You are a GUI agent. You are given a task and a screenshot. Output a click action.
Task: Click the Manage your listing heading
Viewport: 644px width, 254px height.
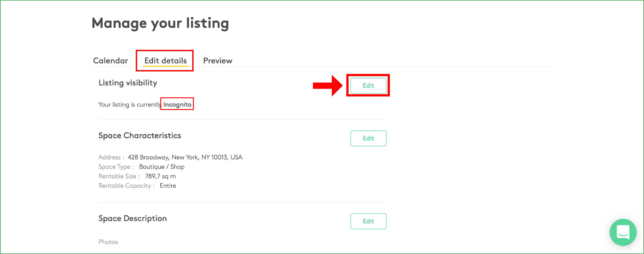[x=160, y=23]
